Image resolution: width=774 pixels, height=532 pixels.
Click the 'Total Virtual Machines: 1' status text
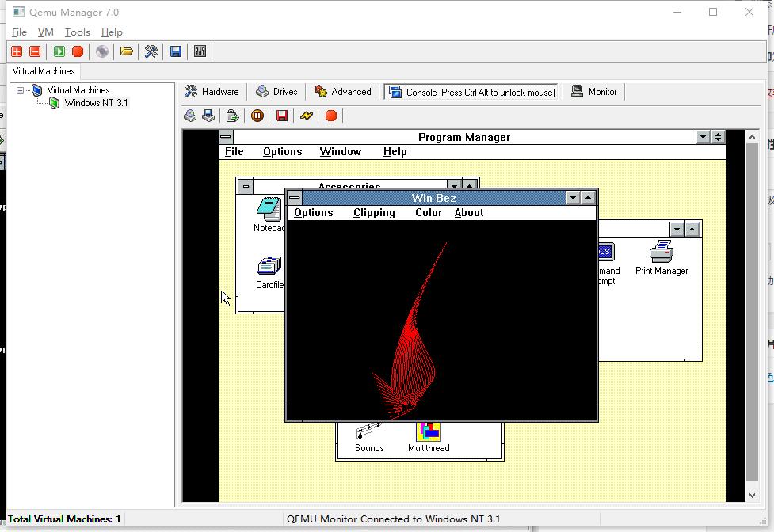(x=64, y=519)
